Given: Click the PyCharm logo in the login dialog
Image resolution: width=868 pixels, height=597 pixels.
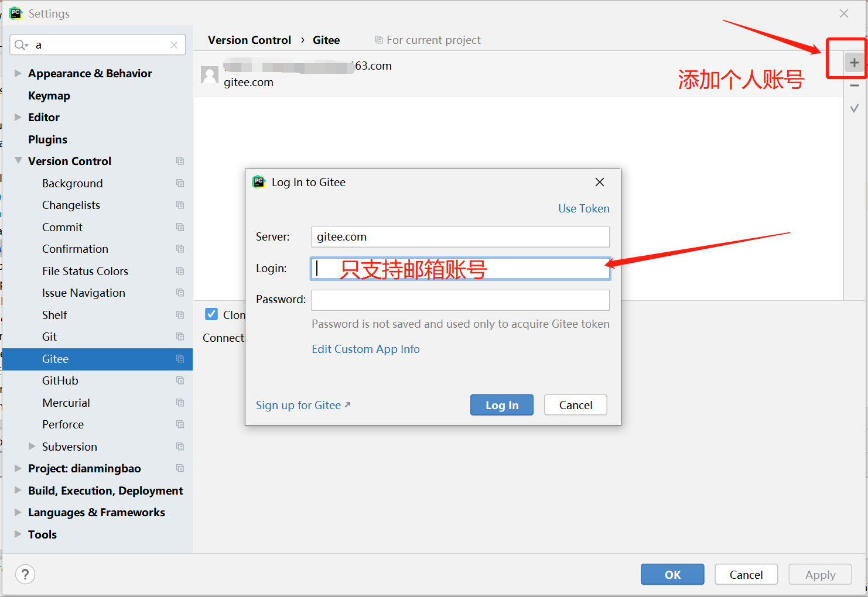Looking at the screenshot, I should [x=258, y=182].
